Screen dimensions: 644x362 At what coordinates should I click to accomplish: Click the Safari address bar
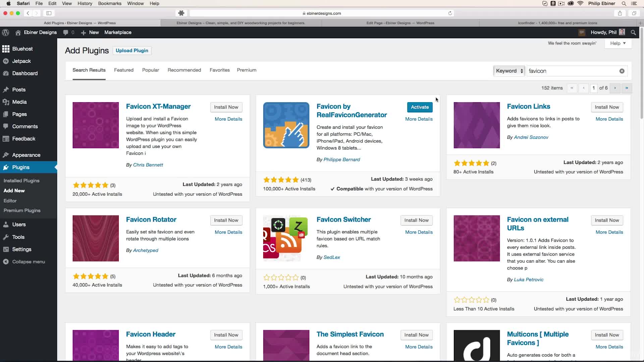(x=321, y=13)
